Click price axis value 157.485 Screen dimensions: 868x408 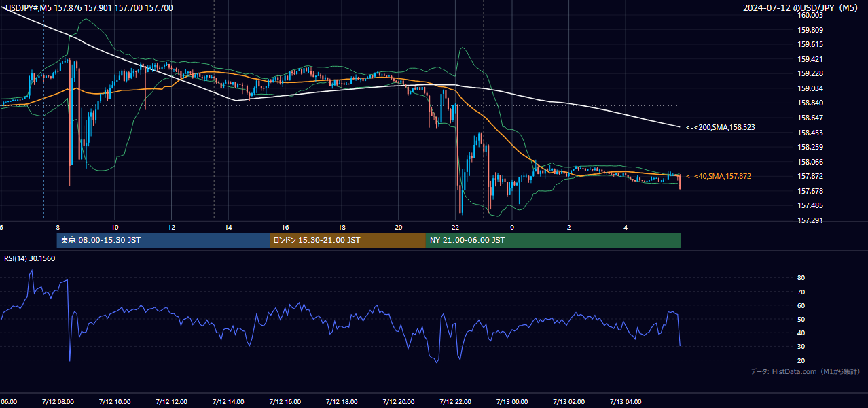click(810, 205)
